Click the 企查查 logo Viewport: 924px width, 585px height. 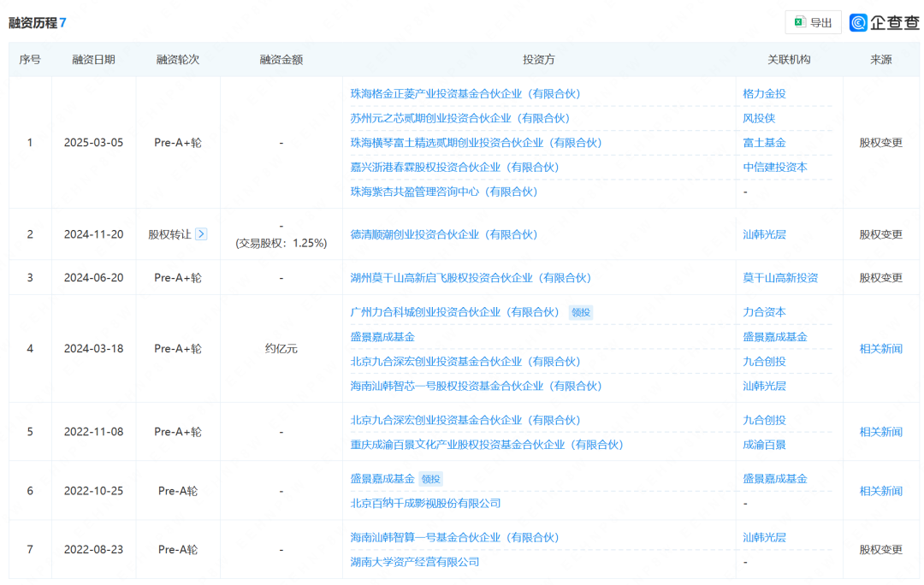[884, 22]
